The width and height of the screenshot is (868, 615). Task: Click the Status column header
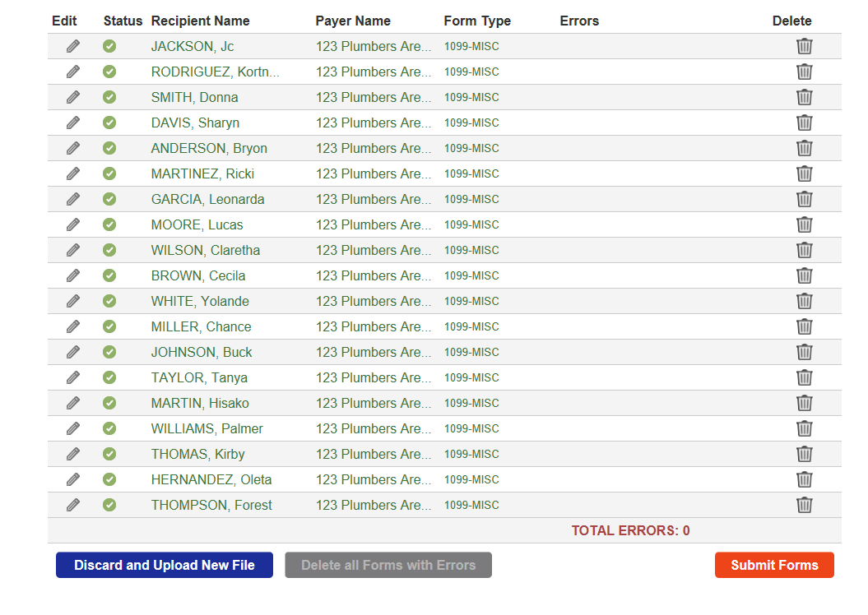point(123,21)
